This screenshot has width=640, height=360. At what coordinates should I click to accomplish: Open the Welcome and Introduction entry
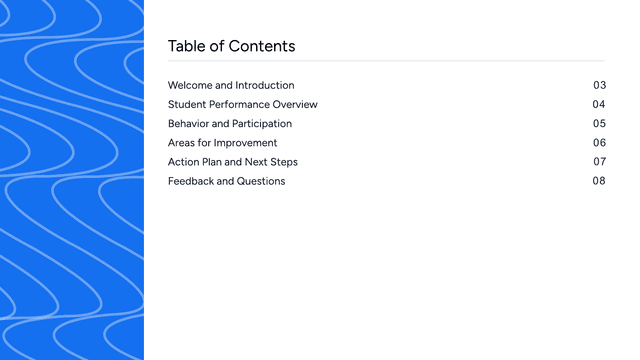point(231,85)
